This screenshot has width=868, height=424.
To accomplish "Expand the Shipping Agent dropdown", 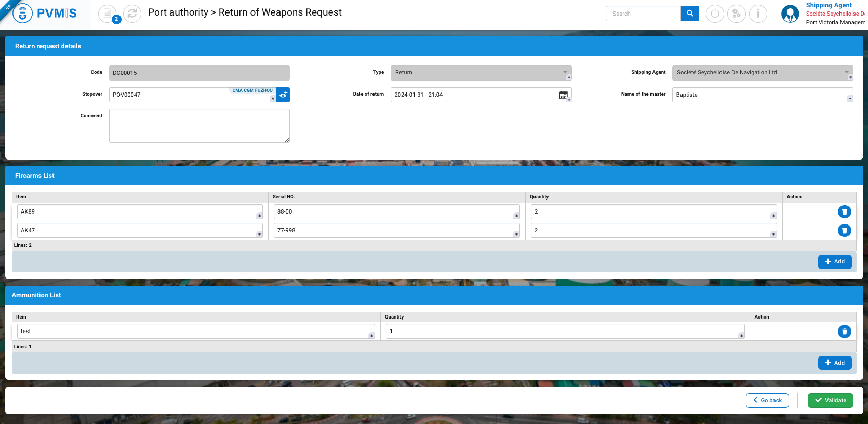I will coord(846,73).
